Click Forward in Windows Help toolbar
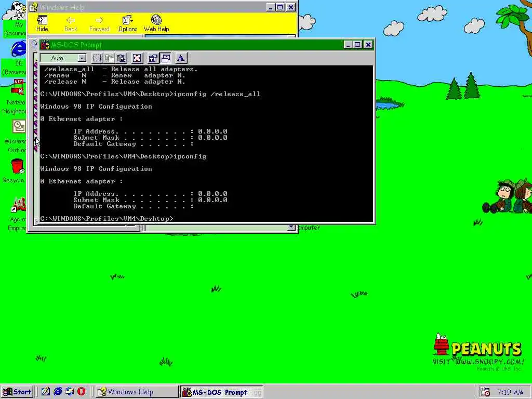532x399 pixels. (x=99, y=24)
